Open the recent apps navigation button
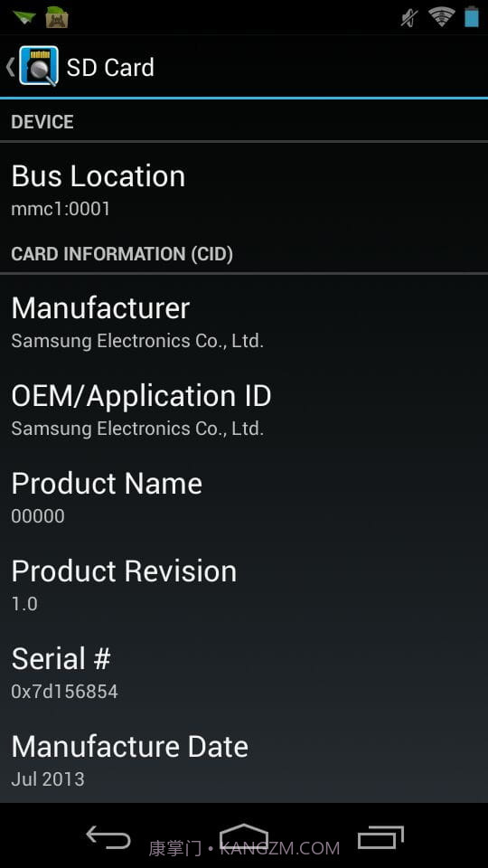The image size is (488, 868). [380, 837]
